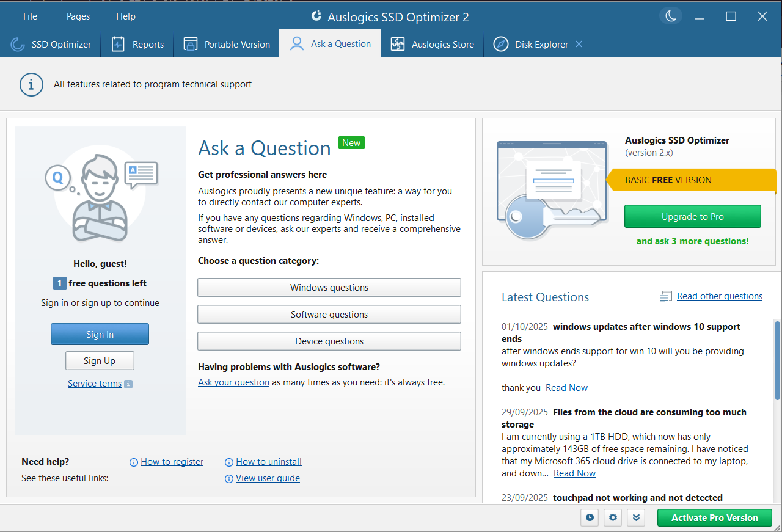This screenshot has height=532, width=782.
Task: Open settings via the gear icon
Action: click(612, 517)
